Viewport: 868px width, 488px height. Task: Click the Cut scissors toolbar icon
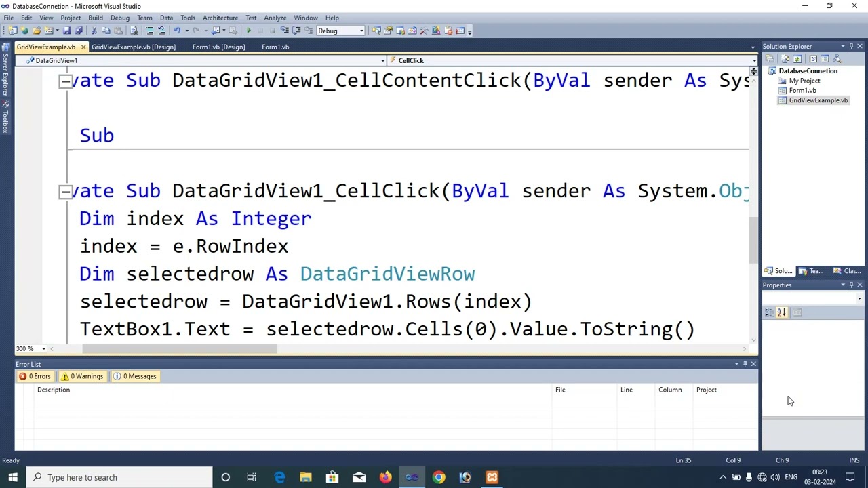[x=94, y=30]
